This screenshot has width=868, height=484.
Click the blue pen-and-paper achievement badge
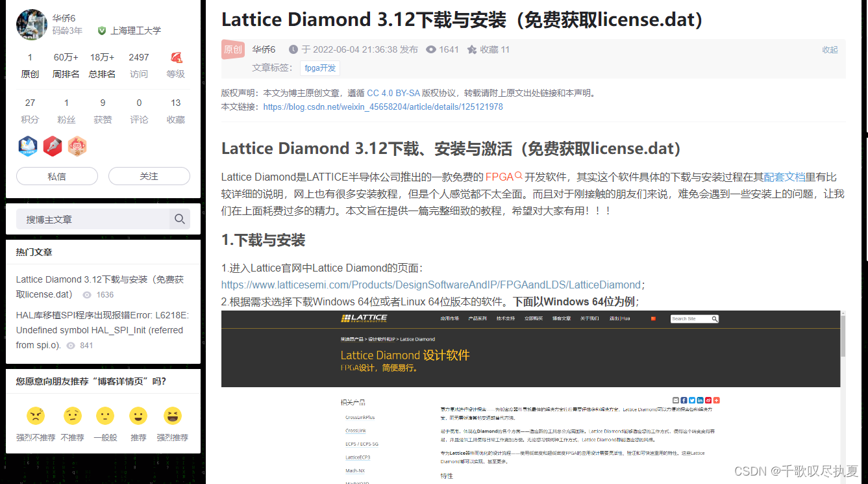click(x=27, y=146)
